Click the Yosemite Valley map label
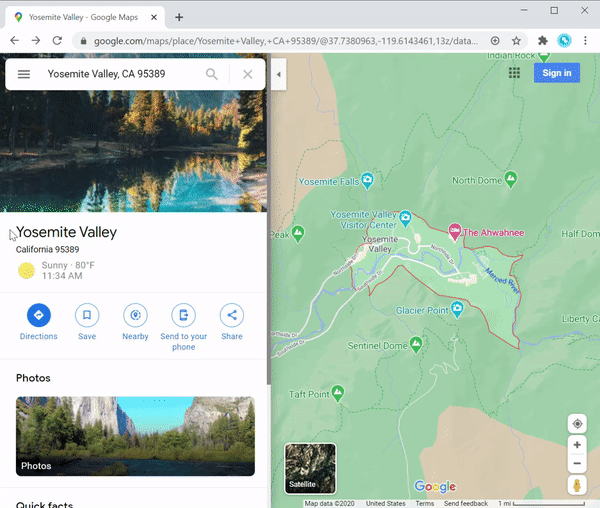The image size is (600, 508). (380, 244)
